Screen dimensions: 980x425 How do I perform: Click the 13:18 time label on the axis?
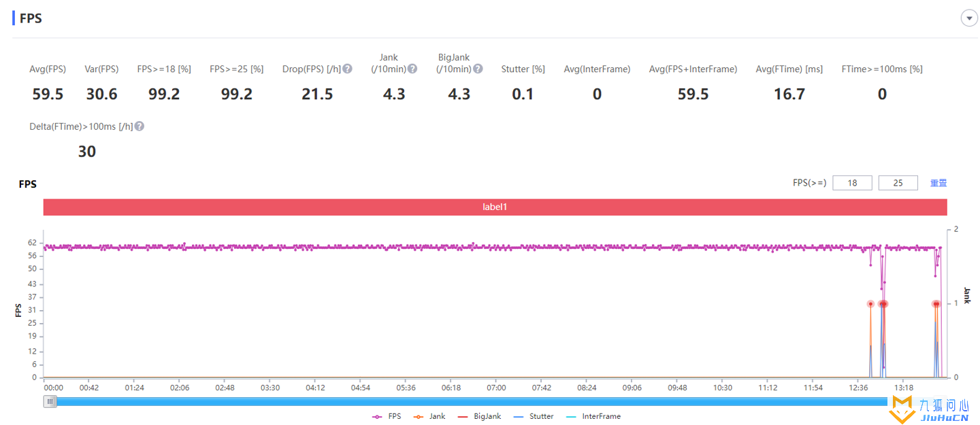[x=903, y=388]
